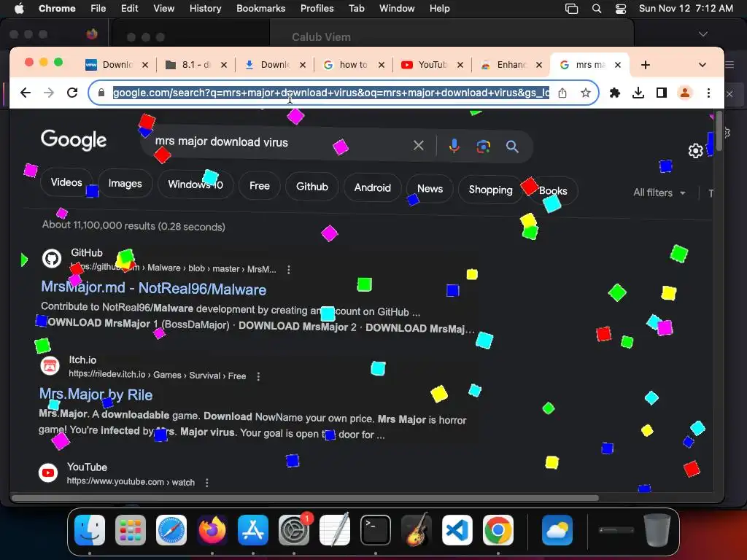Go to Google homepage via logo

(x=74, y=139)
